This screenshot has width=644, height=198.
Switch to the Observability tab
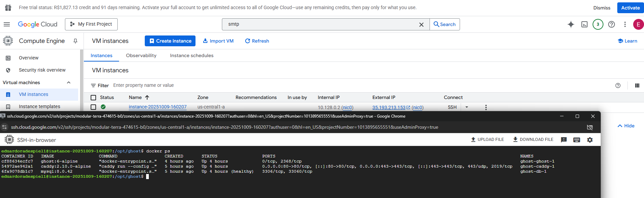click(141, 55)
